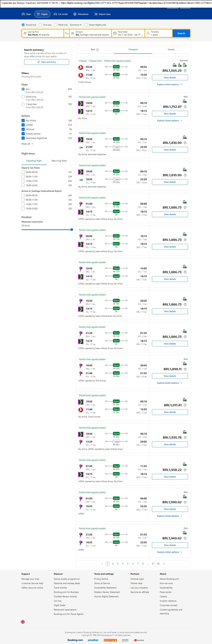212x644 pixels.
Task: Click the luggage icon above BRL1,752.87
Action: (184, 101)
